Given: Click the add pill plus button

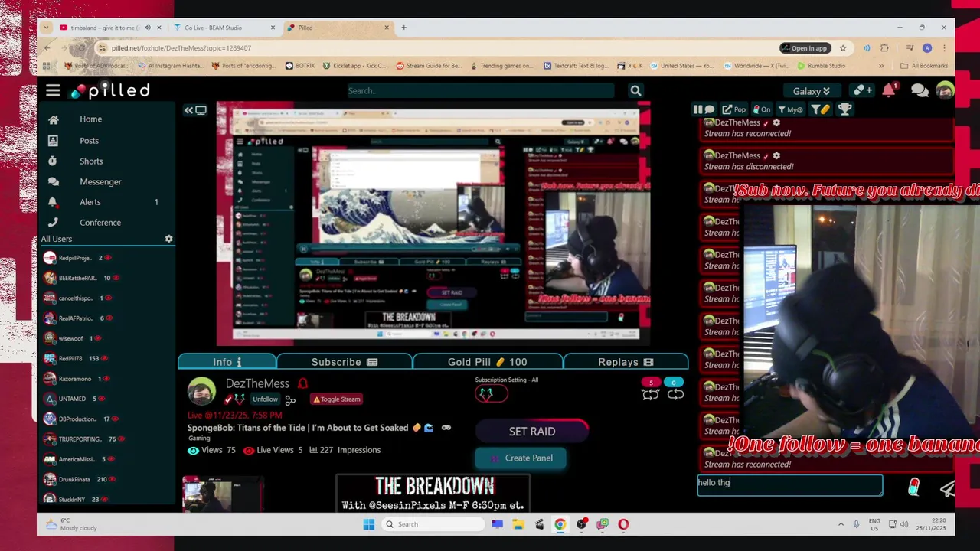Looking at the screenshot, I should [863, 91].
